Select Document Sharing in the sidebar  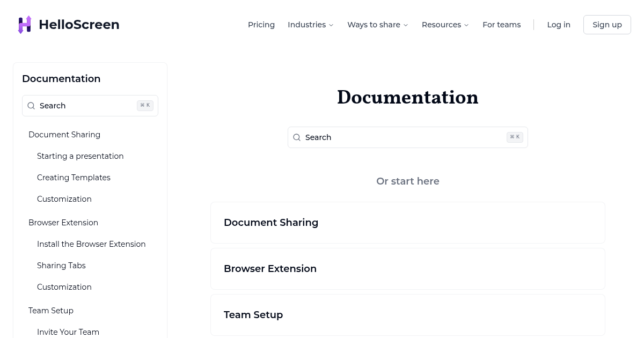[64, 135]
